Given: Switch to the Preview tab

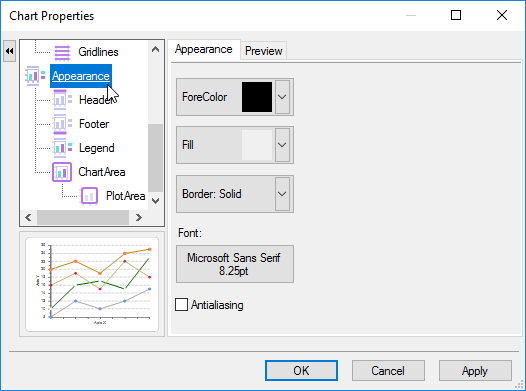Looking at the screenshot, I should pos(263,51).
